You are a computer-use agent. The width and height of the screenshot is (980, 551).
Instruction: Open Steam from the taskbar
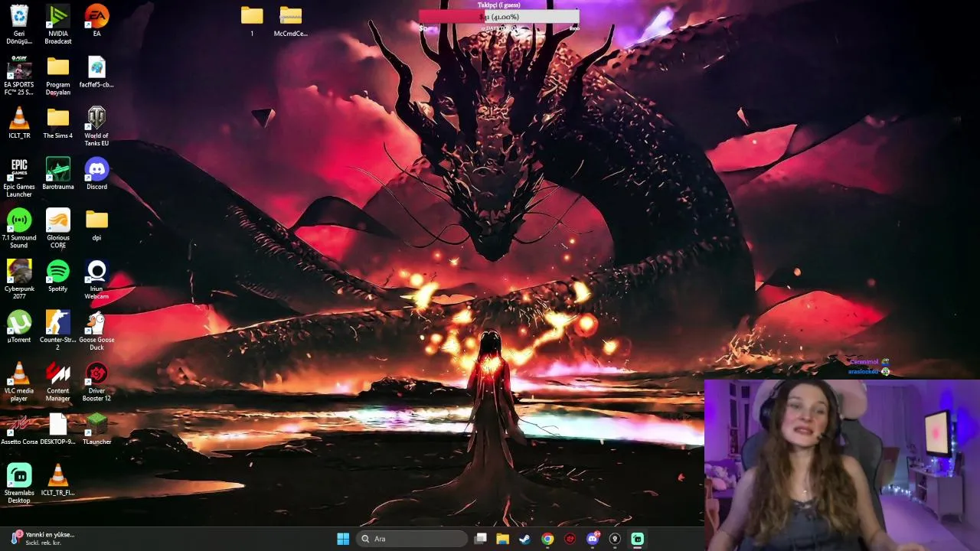[524, 539]
